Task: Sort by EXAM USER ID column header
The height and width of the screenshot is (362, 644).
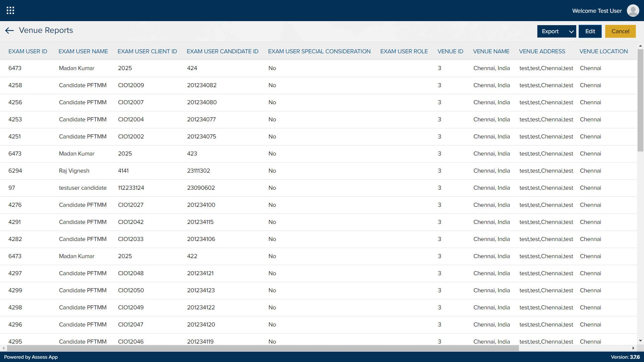Action: pos(28,51)
